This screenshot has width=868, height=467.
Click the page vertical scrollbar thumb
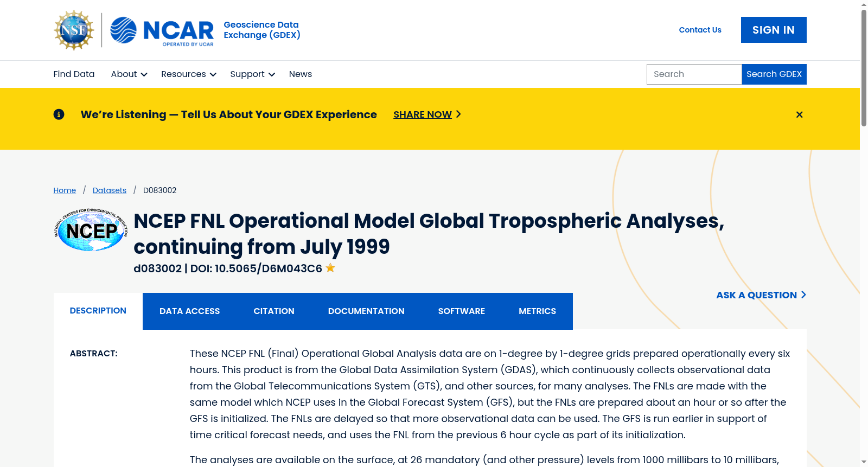pos(864,67)
